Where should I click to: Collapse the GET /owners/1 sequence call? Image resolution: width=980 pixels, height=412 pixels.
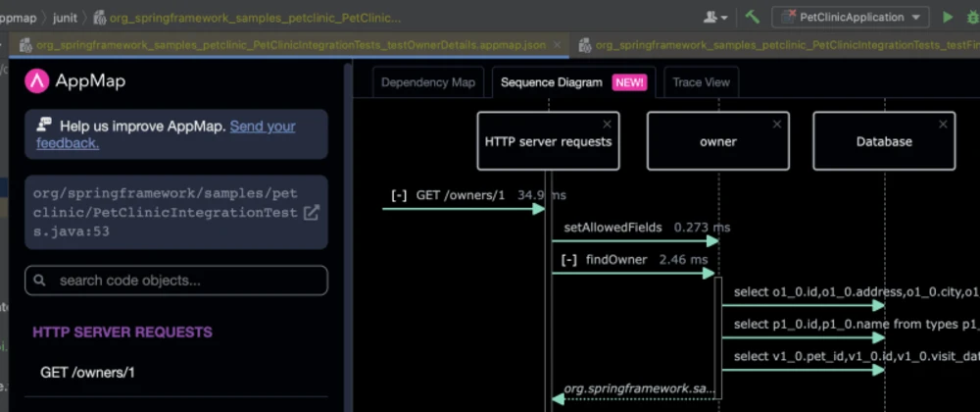[399, 195]
